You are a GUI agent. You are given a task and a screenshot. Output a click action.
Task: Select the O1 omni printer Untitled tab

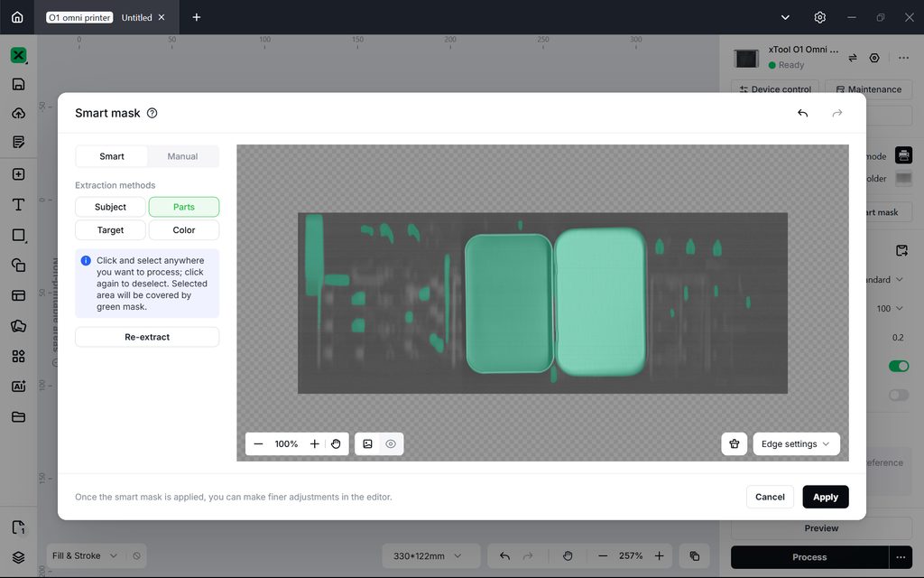[106, 18]
